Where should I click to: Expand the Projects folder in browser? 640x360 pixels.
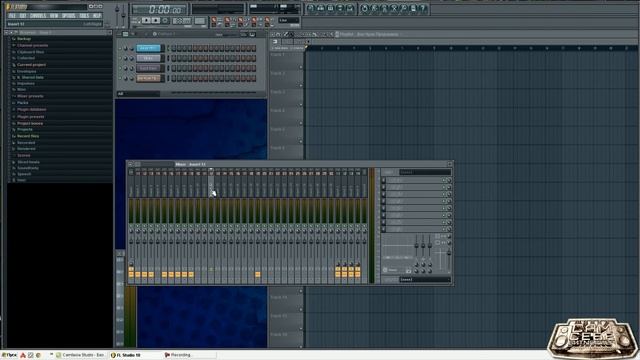click(24, 129)
